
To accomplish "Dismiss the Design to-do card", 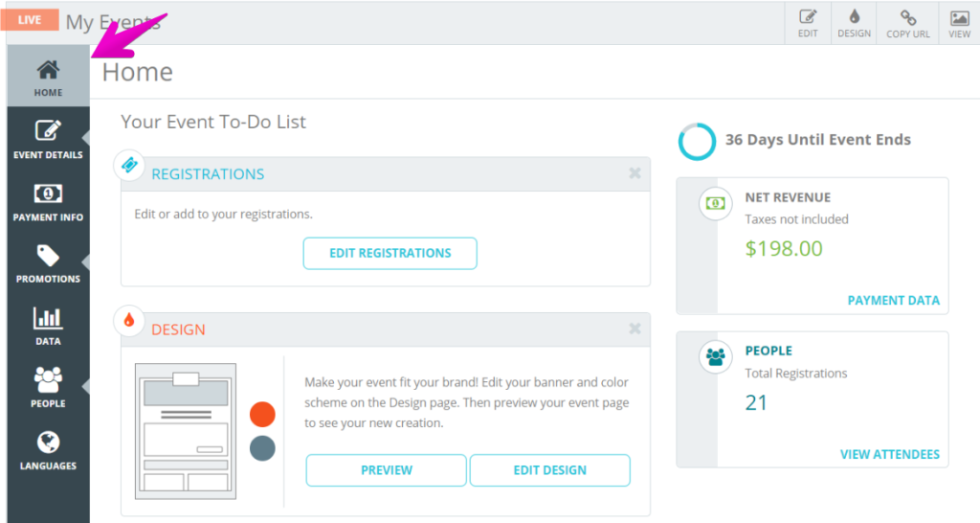I will [x=635, y=329].
